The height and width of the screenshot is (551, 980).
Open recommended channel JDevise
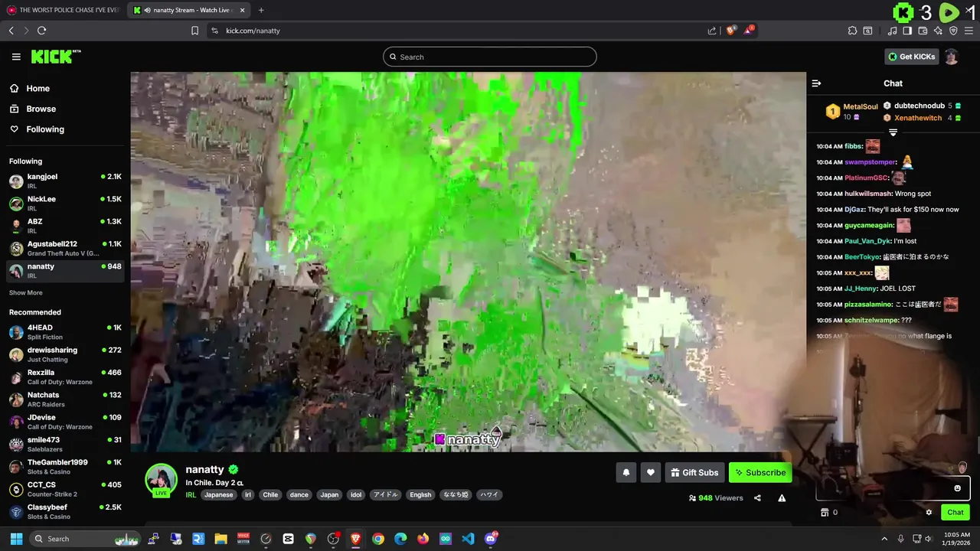[x=65, y=422]
